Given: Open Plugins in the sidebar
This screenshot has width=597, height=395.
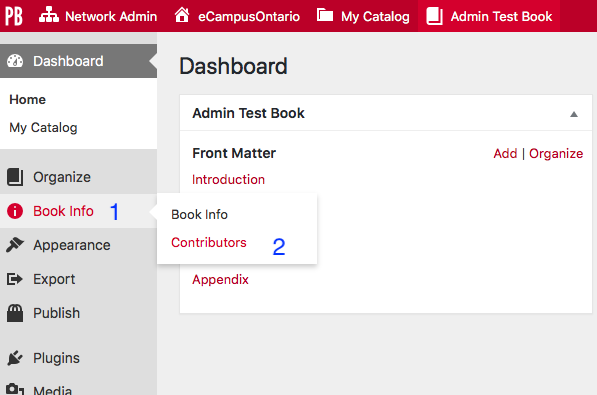Looking at the screenshot, I should [78, 358].
